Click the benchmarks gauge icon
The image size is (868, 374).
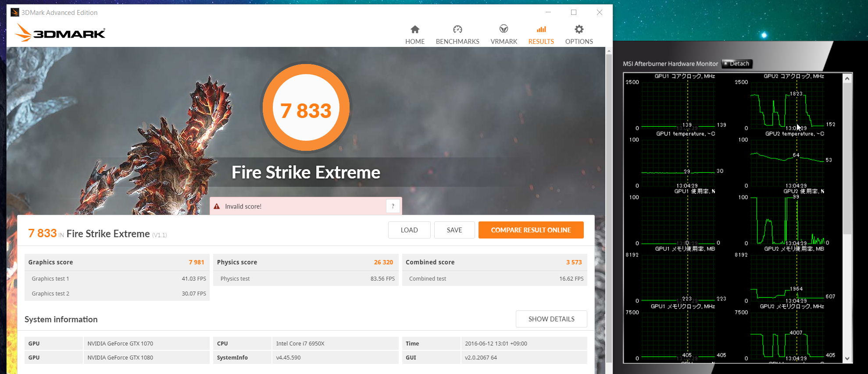457,29
